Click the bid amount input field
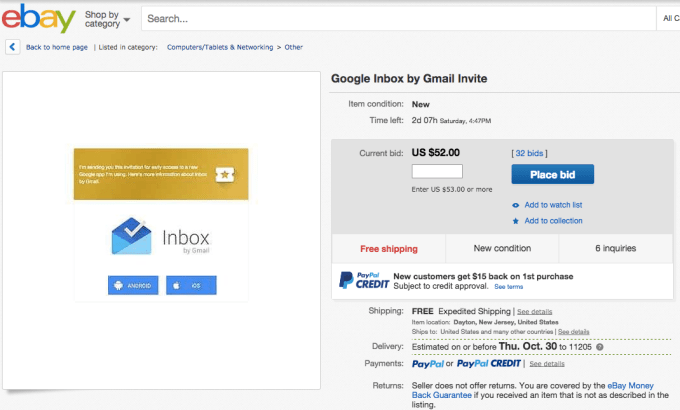This screenshot has height=410, width=680. tap(437, 172)
